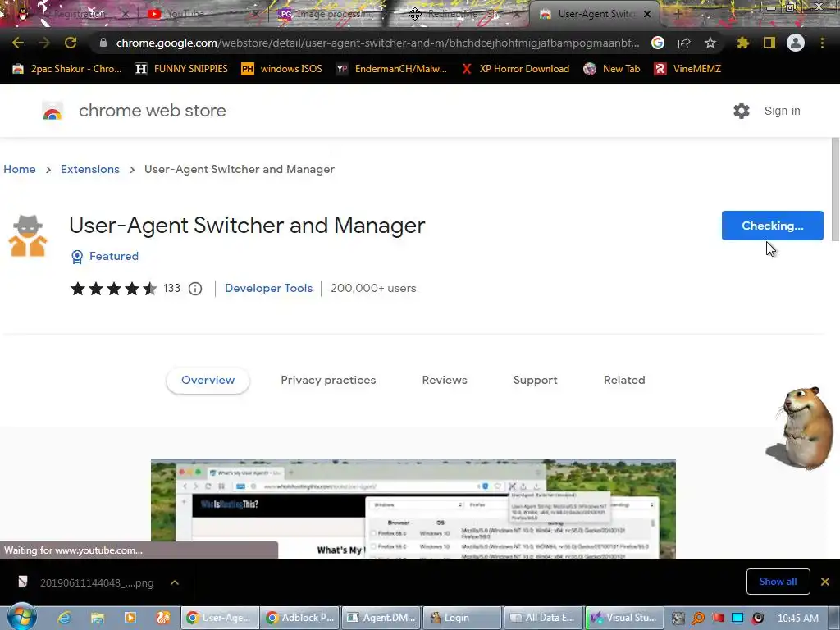This screenshot has height=630, width=840.
Task: Open Chrome Web Store settings gear
Action: coord(742,111)
